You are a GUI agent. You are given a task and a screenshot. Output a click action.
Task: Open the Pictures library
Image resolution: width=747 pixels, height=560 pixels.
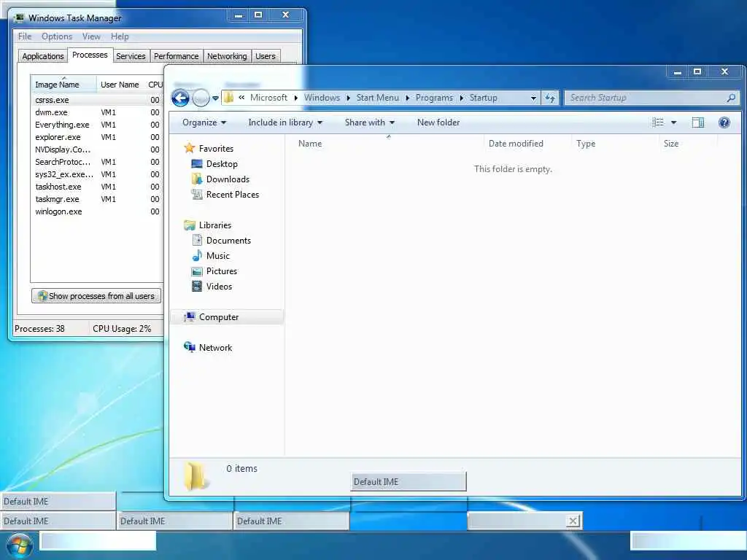[222, 271]
